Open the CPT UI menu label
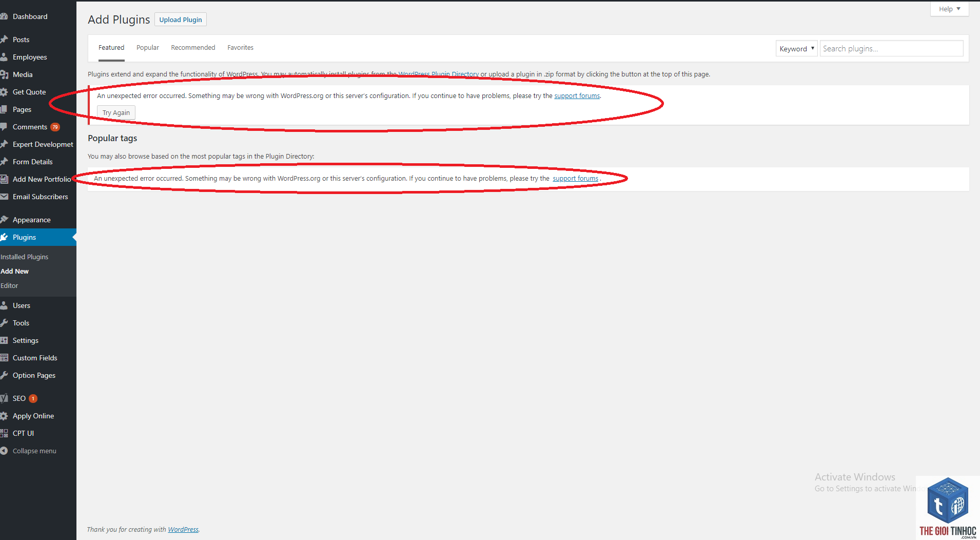Screen dimensions: 980x540 tap(23, 433)
